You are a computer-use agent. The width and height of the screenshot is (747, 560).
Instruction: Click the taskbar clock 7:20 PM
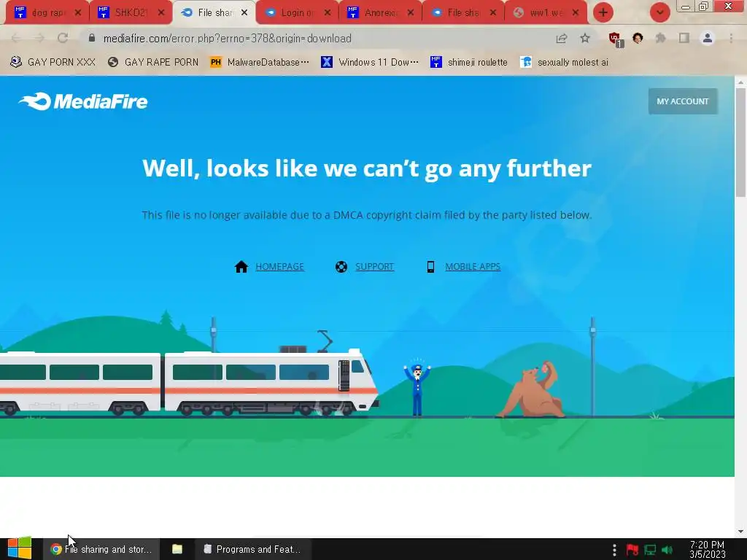click(708, 550)
